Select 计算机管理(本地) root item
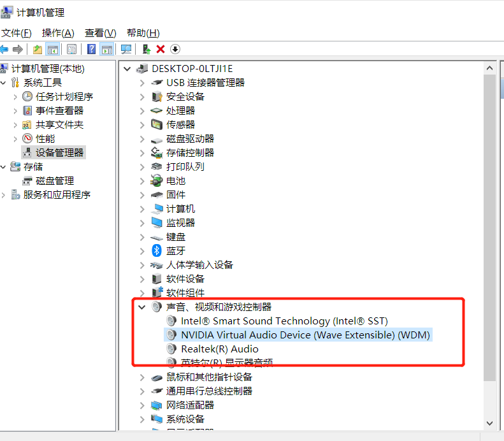The height and width of the screenshot is (441, 504). click(x=48, y=69)
